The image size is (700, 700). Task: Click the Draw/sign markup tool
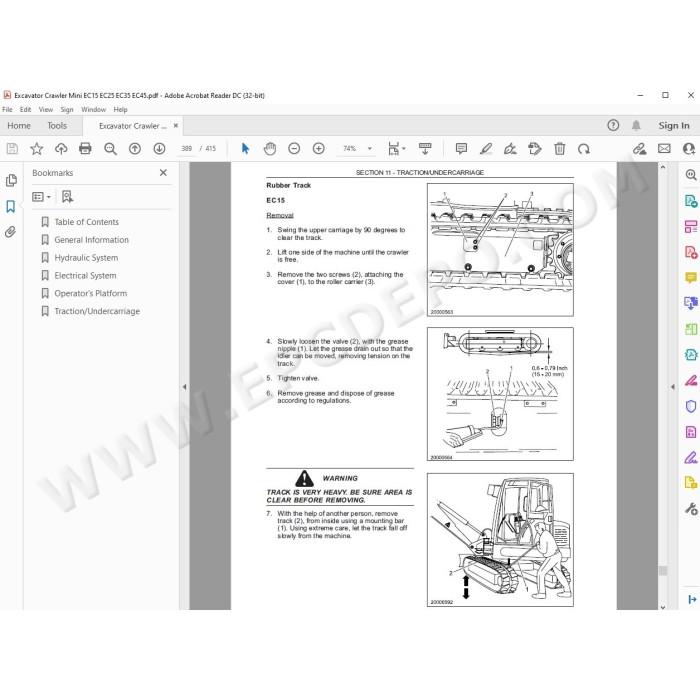tap(510, 149)
